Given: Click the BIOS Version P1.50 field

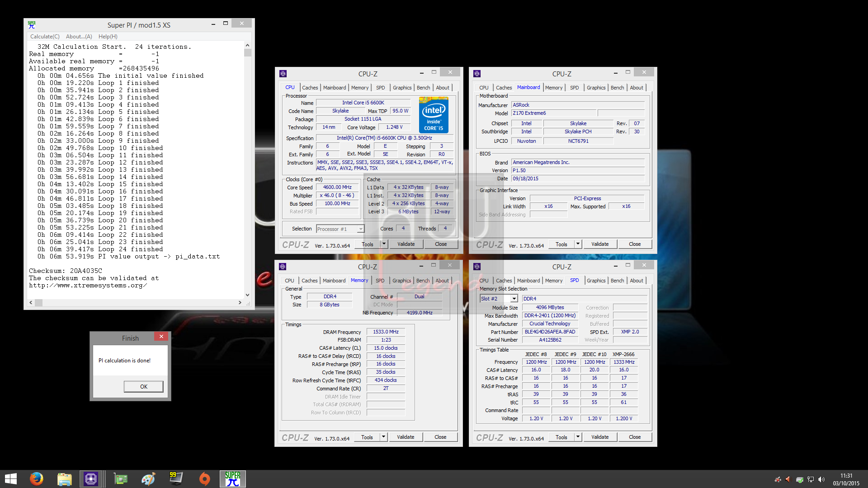Looking at the screenshot, I should tap(578, 170).
